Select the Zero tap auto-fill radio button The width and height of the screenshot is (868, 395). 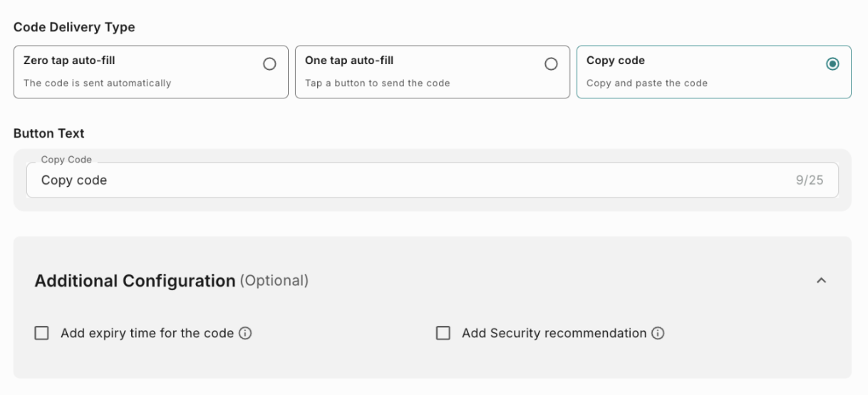pyautogui.click(x=269, y=64)
